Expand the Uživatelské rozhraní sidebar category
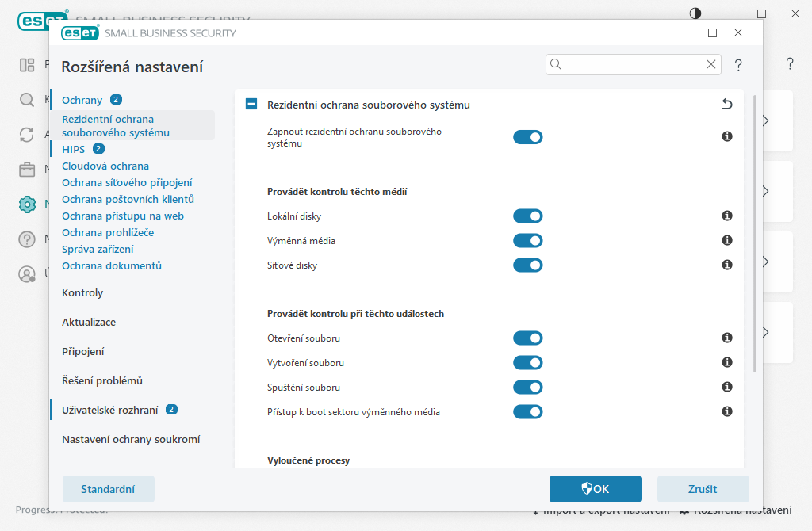Viewport: 812px width, 531px height. pos(110,411)
